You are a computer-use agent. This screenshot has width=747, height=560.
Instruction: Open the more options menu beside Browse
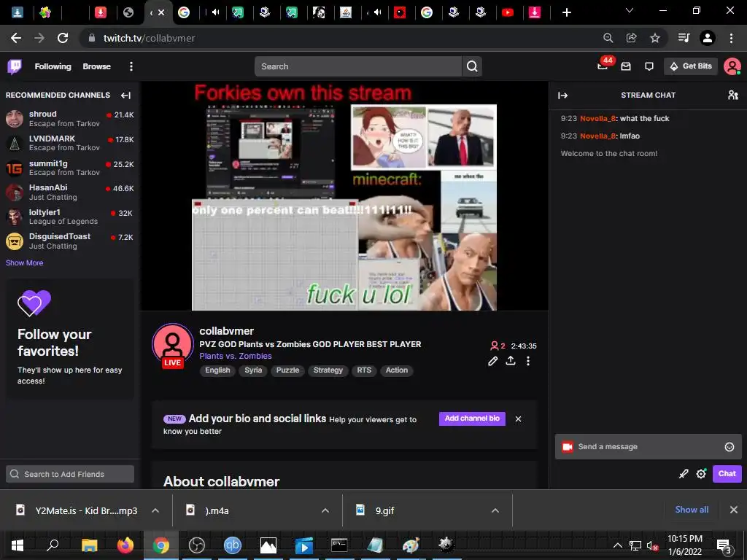131,66
